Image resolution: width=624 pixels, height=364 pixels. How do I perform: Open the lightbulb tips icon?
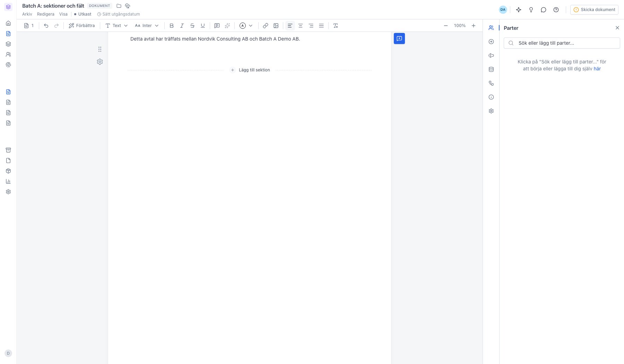pyautogui.click(x=531, y=10)
